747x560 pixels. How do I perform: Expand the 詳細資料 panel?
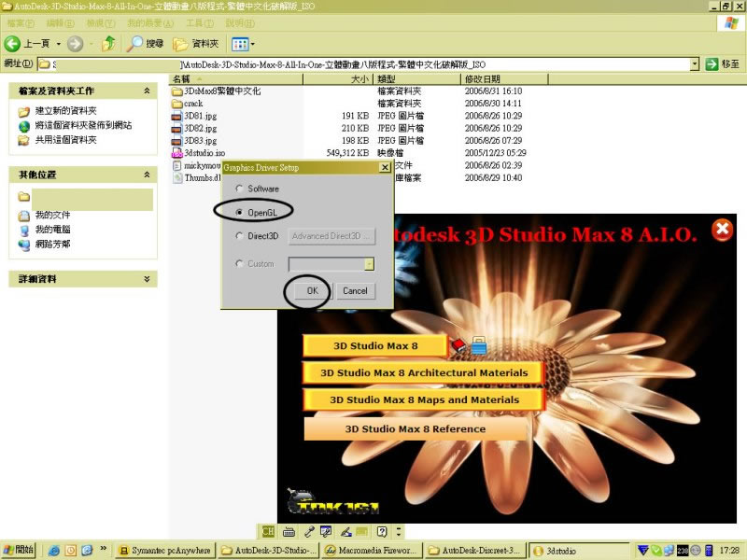tap(147, 279)
